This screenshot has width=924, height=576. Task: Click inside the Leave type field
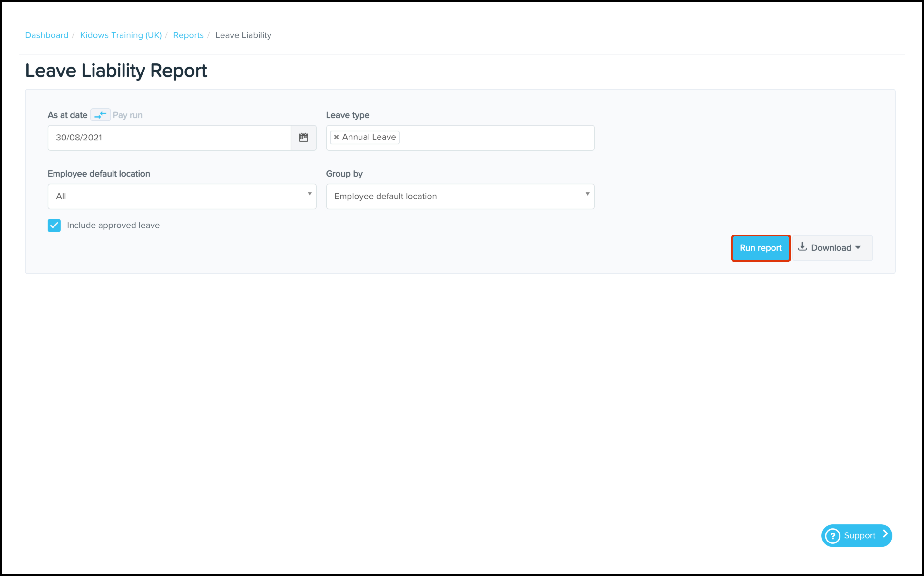point(496,138)
